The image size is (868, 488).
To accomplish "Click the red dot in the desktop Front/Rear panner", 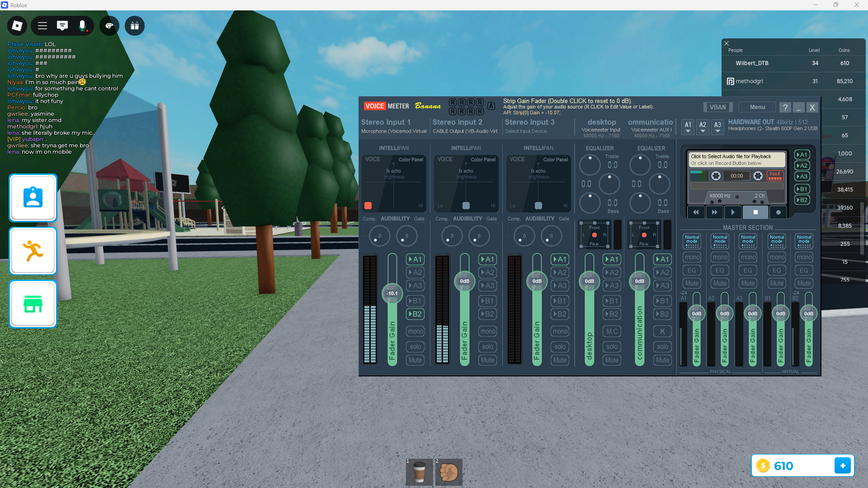I will click(x=594, y=235).
